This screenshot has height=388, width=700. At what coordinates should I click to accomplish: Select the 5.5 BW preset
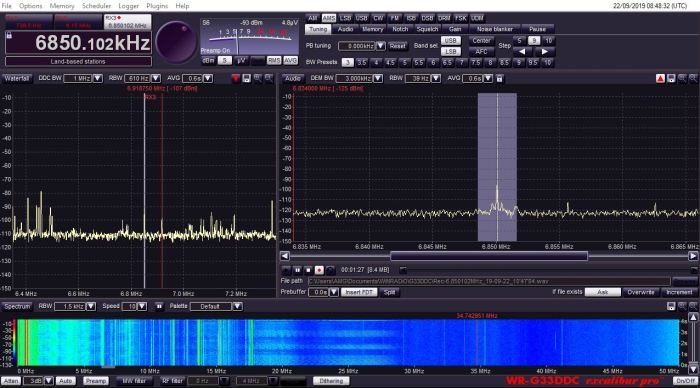(x=418, y=63)
